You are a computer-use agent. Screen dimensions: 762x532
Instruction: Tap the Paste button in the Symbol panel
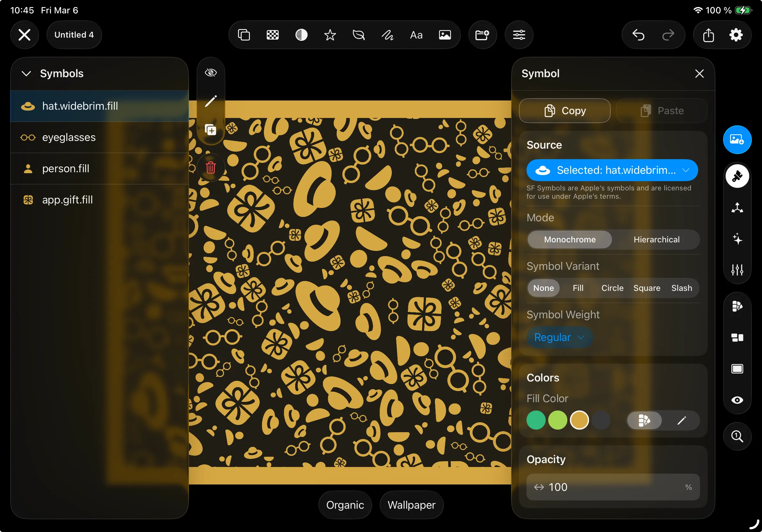pos(661,110)
